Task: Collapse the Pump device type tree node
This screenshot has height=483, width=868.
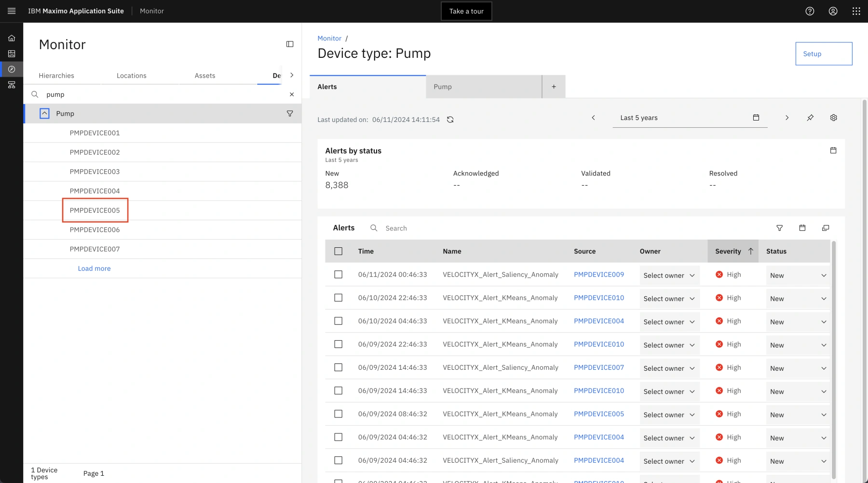Action: pyautogui.click(x=44, y=114)
